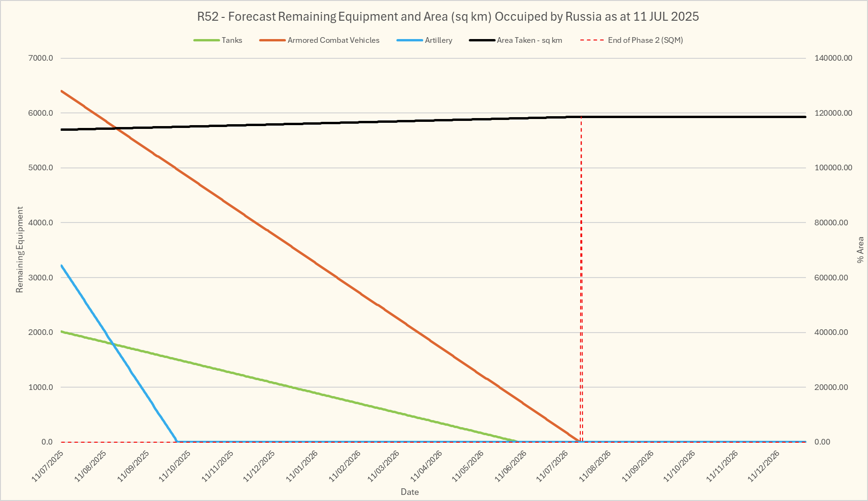Select the Tanks legend label
This screenshot has height=501, width=868.
click(x=232, y=40)
